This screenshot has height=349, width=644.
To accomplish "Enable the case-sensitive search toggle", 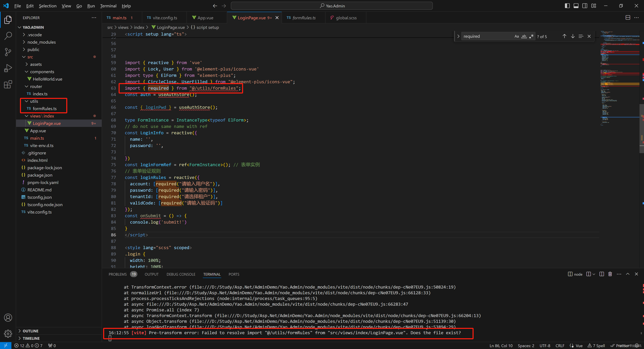I will [x=517, y=36].
